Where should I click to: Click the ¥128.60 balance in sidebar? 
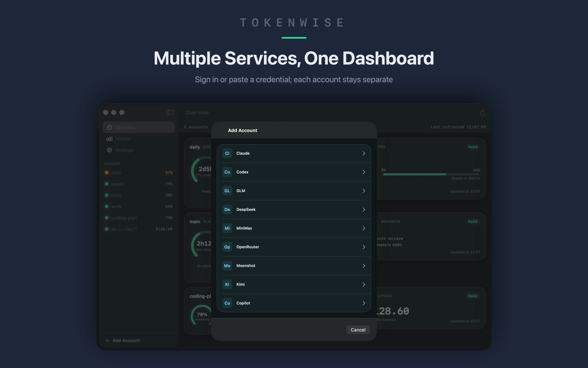coord(164,229)
